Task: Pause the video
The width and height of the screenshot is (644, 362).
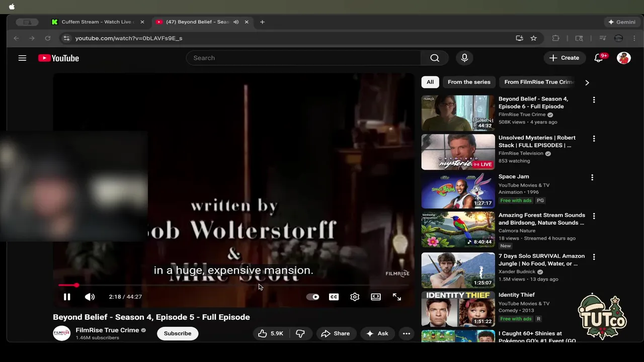Action: pyautogui.click(x=67, y=297)
